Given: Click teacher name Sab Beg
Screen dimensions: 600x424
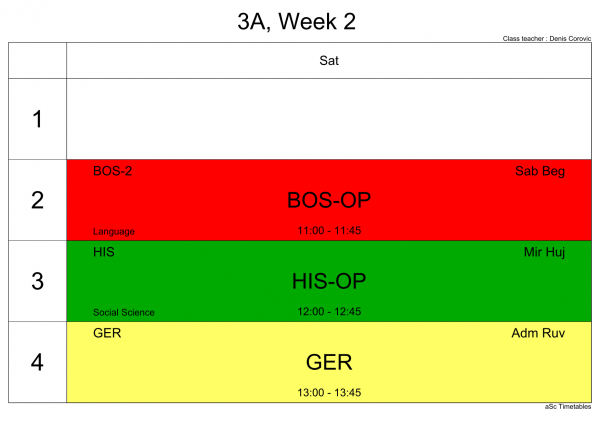Looking at the screenshot, I should [540, 171].
